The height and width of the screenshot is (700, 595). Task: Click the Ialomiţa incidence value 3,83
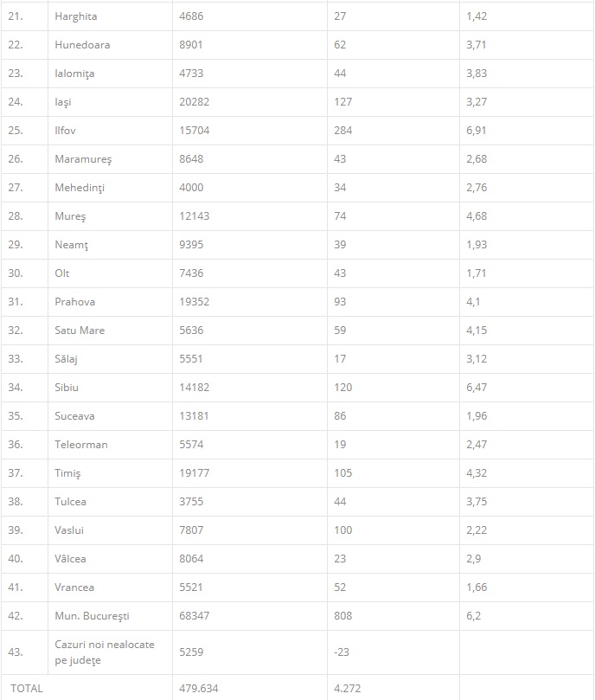477,74
